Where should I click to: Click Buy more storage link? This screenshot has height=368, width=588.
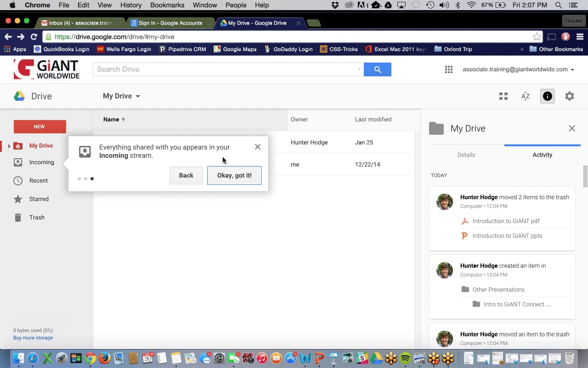33,338
